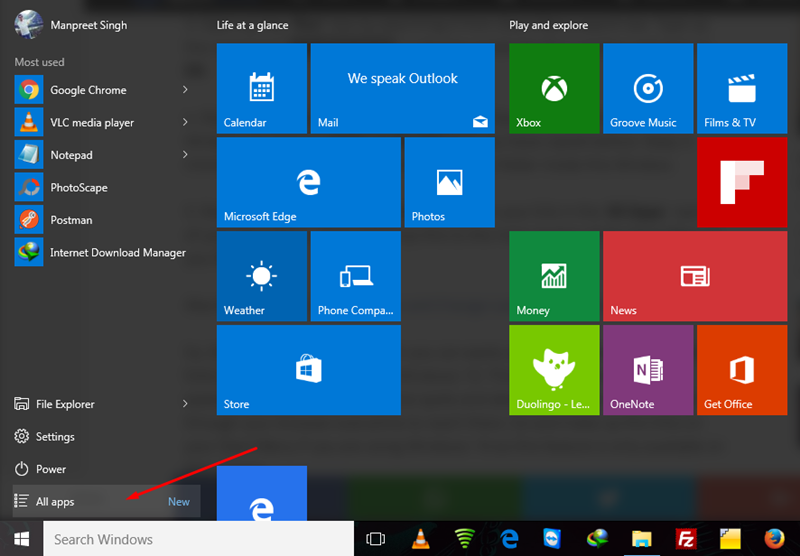Launch Microsoft Edge tile

tap(309, 182)
